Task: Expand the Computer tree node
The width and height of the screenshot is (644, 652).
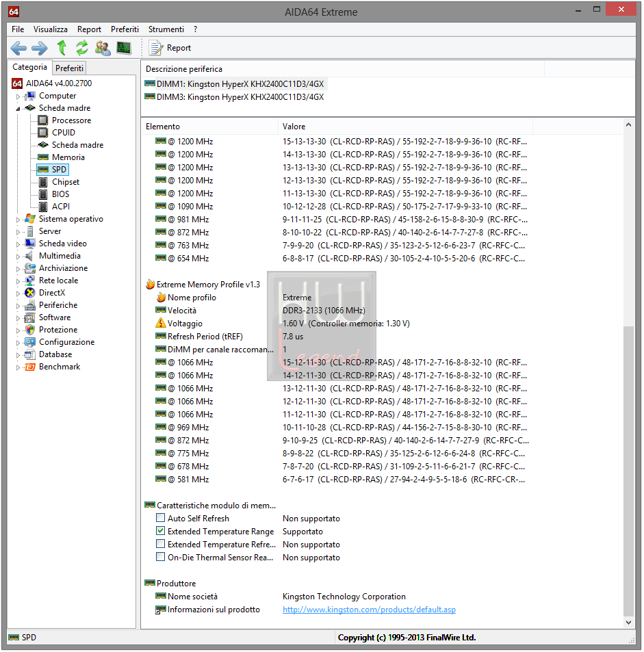Action: [x=18, y=96]
